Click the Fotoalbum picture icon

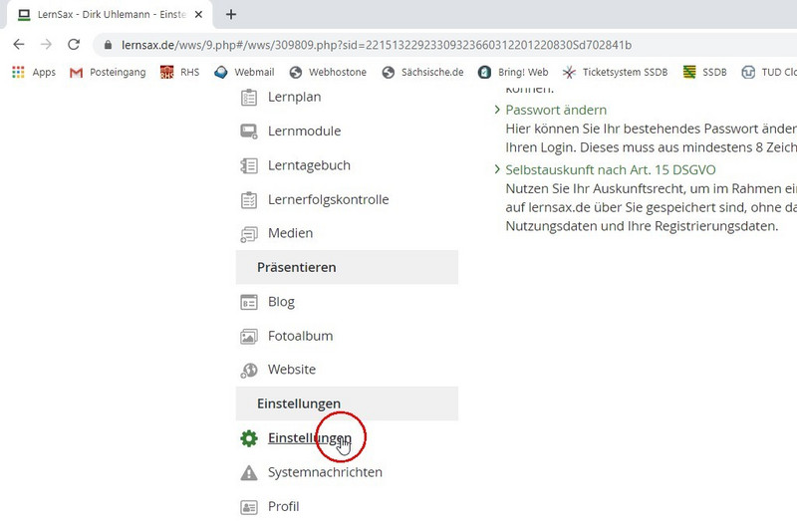249,337
